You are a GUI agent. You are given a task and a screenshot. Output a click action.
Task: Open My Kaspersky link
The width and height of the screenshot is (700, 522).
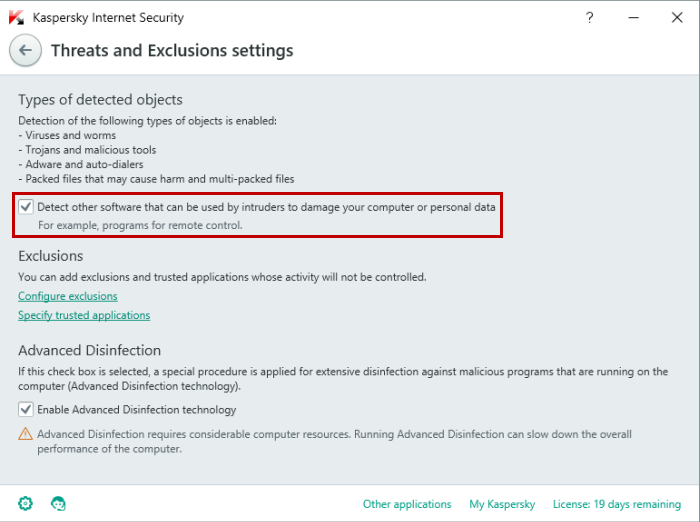pyautogui.click(x=502, y=504)
